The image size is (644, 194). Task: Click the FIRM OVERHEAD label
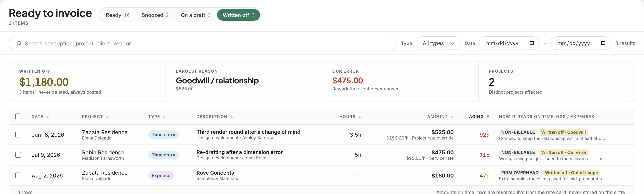(520, 173)
